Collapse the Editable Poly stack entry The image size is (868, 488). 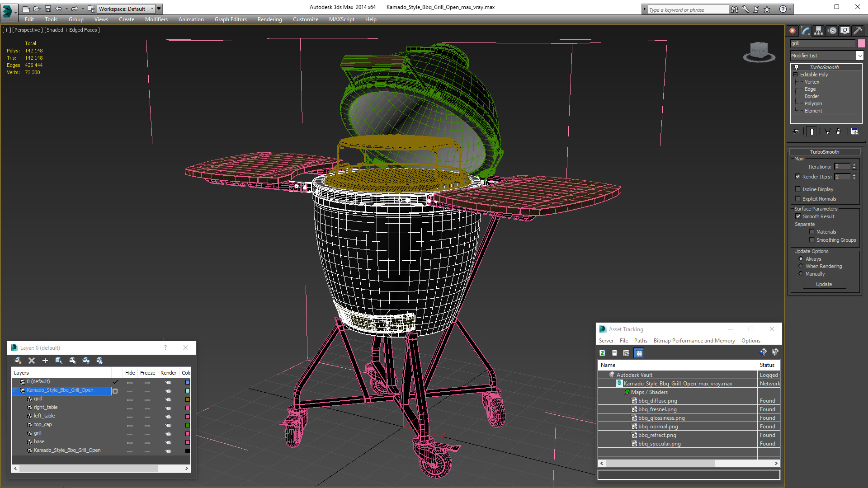pos(796,75)
